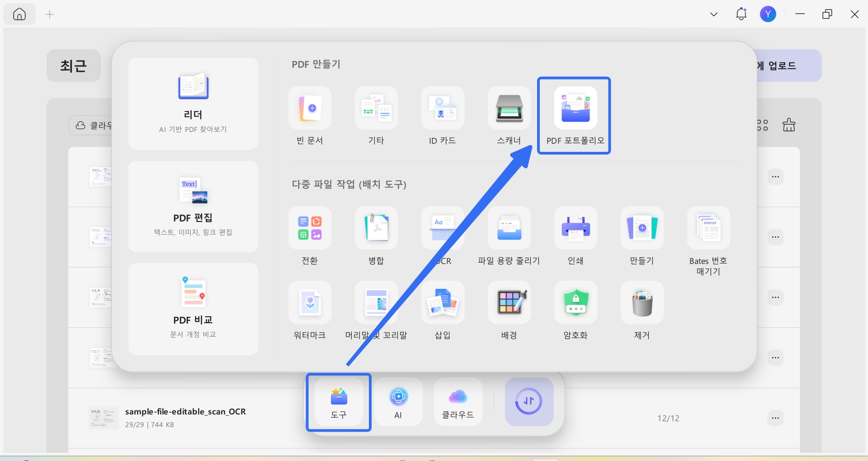This screenshot has width=868, height=461.
Task: Open the chevron dropdown in title bar
Action: click(713, 14)
